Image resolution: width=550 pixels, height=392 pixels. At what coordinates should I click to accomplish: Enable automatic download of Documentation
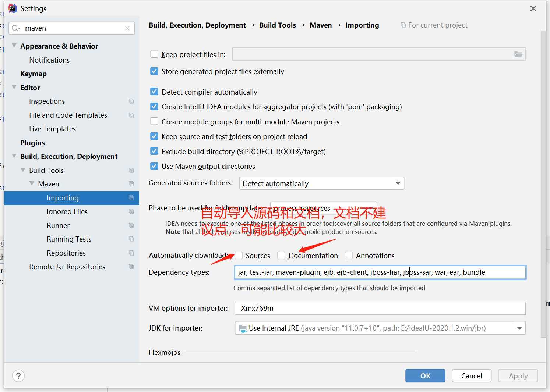coord(281,255)
